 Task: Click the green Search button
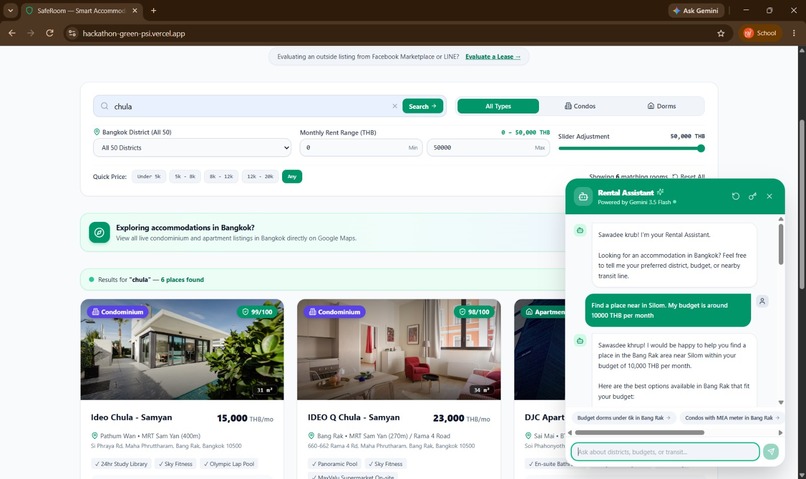pyautogui.click(x=423, y=106)
